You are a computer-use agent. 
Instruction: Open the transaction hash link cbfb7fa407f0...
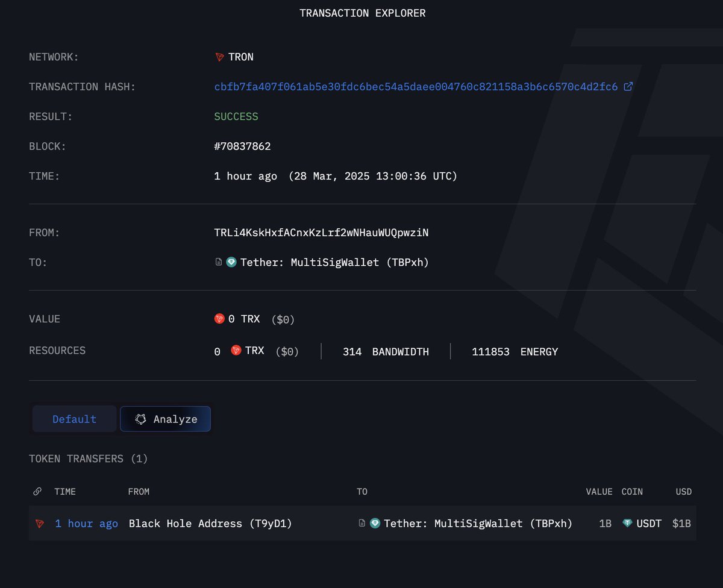pos(416,87)
